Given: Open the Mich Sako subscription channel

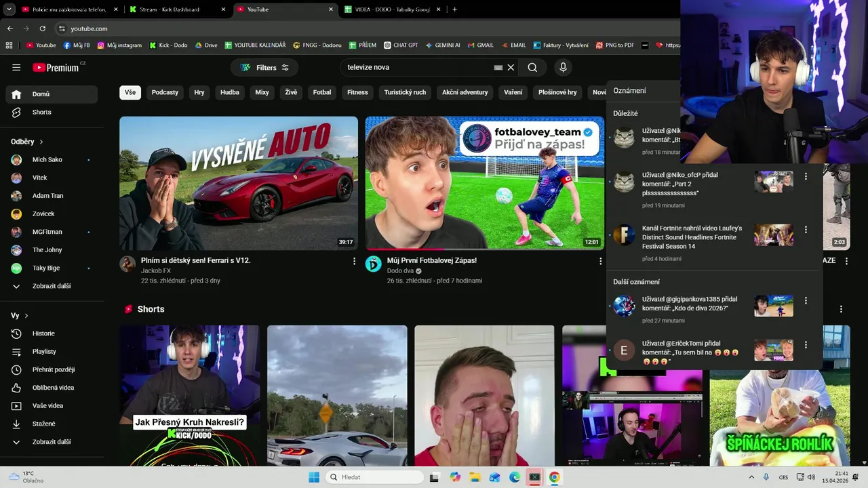Looking at the screenshot, I should click(x=52, y=159).
